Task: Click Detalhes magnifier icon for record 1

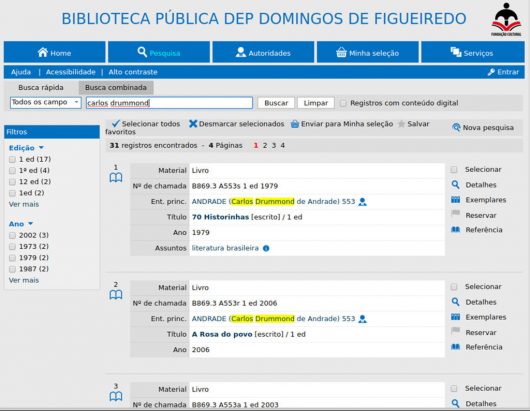Action: coord(456,185)
